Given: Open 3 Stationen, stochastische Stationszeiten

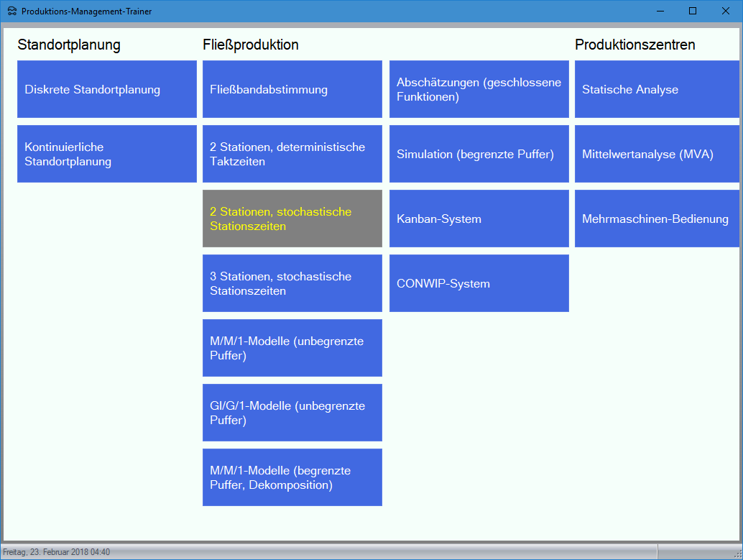Looking at the screenshot, I should 292,283.
